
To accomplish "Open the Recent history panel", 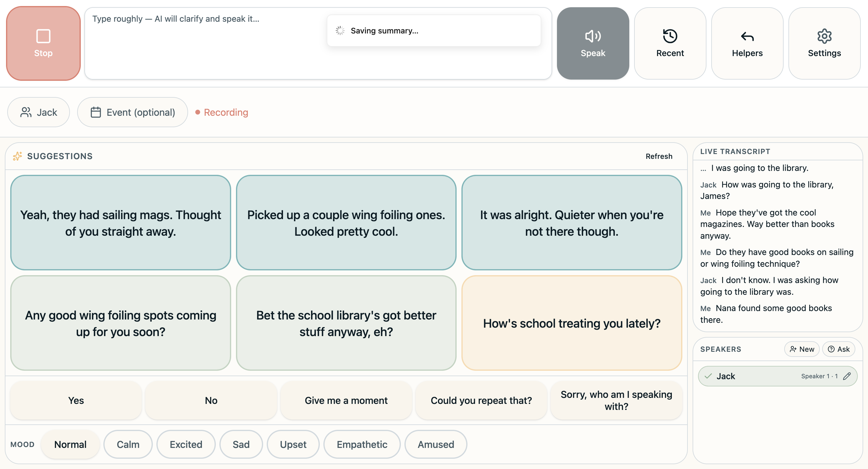I will click(670, 43).
